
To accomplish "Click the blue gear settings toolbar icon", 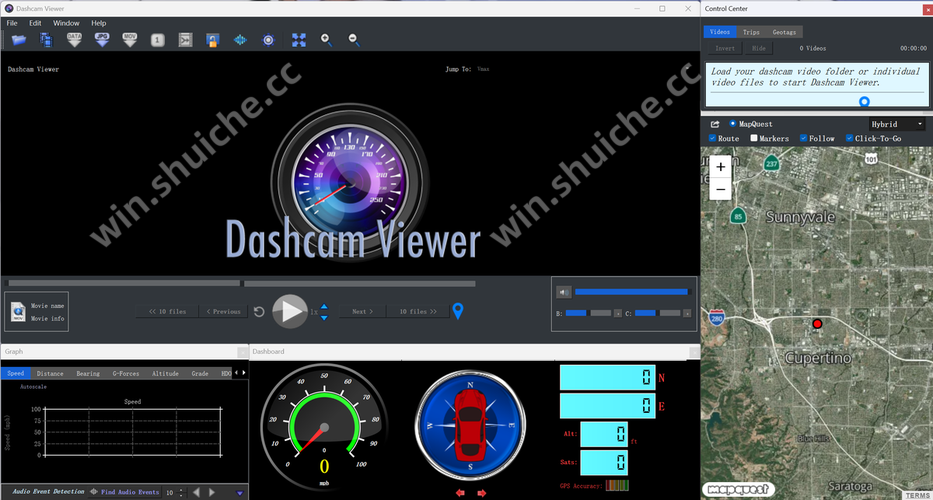I will click(268, 40).
